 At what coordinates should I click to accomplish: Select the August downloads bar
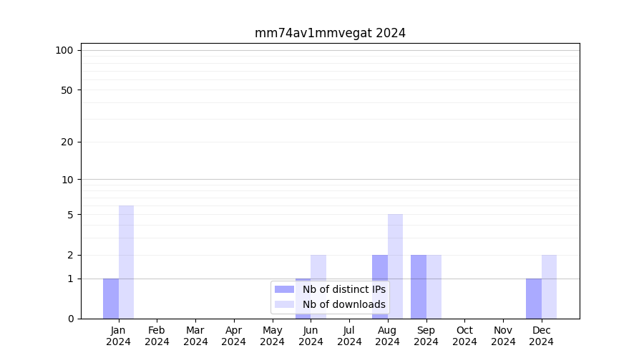pos(396,266)
